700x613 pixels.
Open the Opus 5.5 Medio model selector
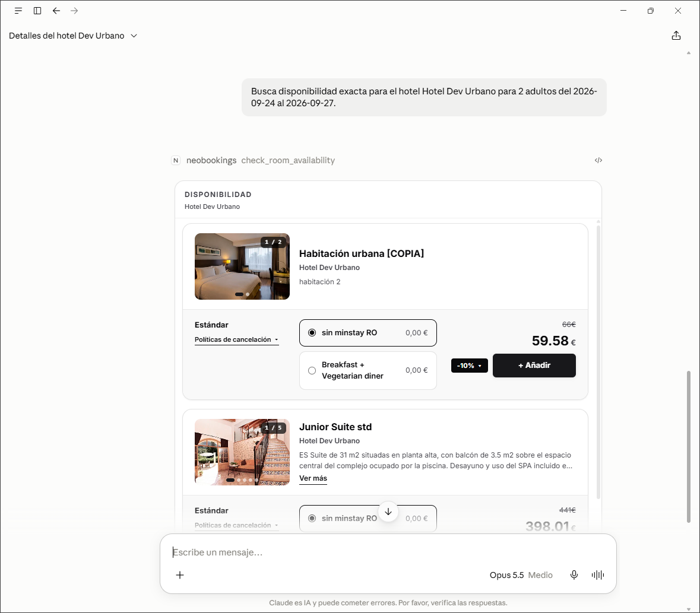(521, 575)
